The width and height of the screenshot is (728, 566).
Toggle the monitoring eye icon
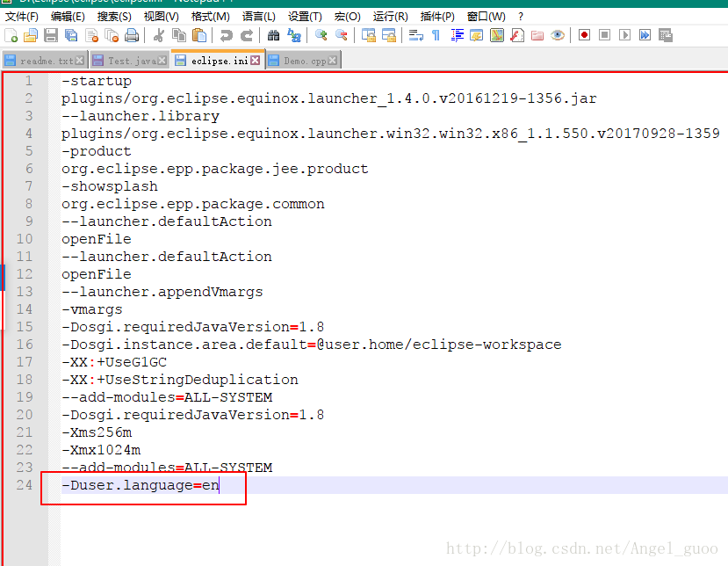click(558, 35)
